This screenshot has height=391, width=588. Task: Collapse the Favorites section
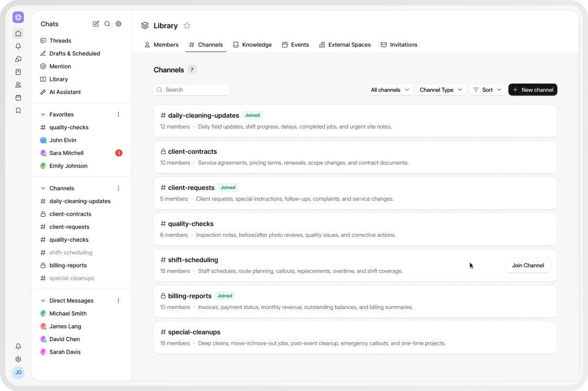[x=43, y=114]
